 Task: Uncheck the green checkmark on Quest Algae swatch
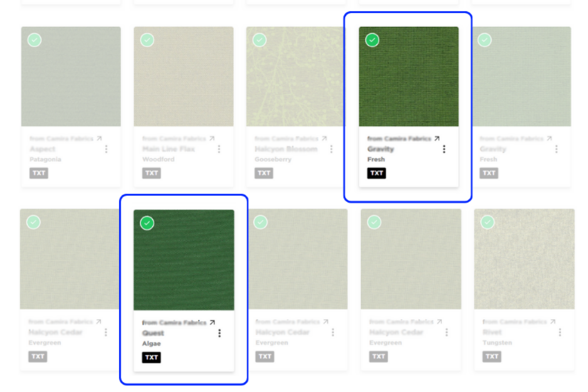pyautogui.click(x=147, y=223)
